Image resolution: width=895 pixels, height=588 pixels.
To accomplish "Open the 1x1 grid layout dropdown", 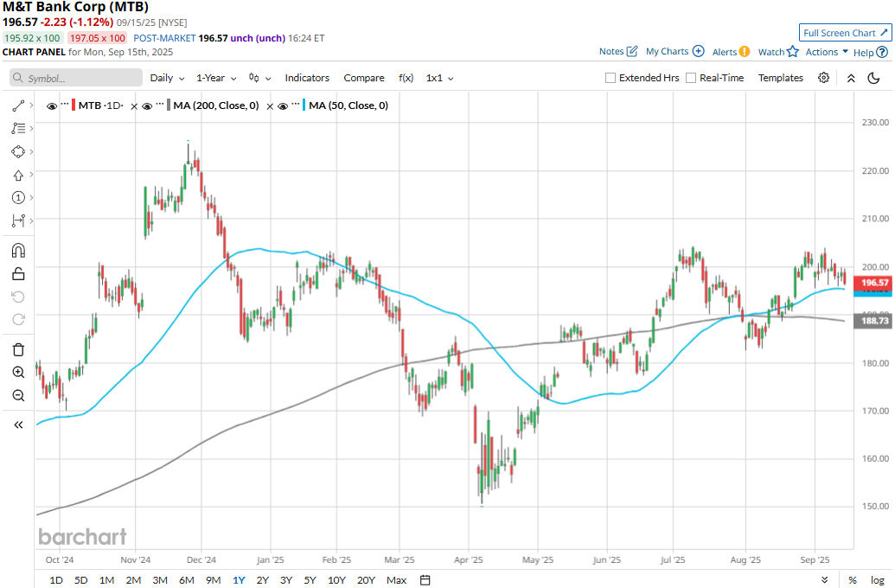I will point(439,78).
